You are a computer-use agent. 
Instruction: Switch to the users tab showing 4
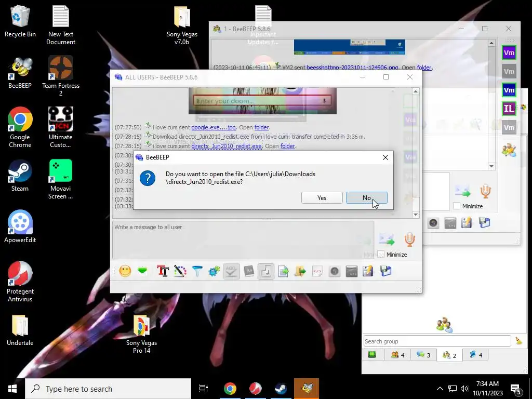pos(397,355)
